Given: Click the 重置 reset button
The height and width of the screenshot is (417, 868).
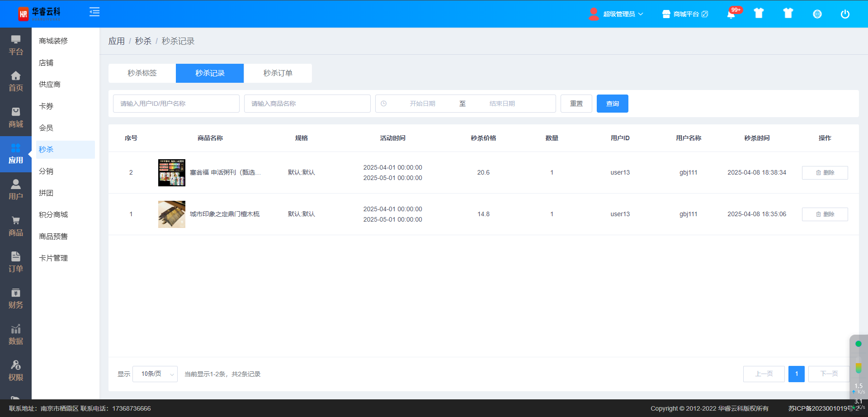Looking at the screenshot, I should pos(576,104).
